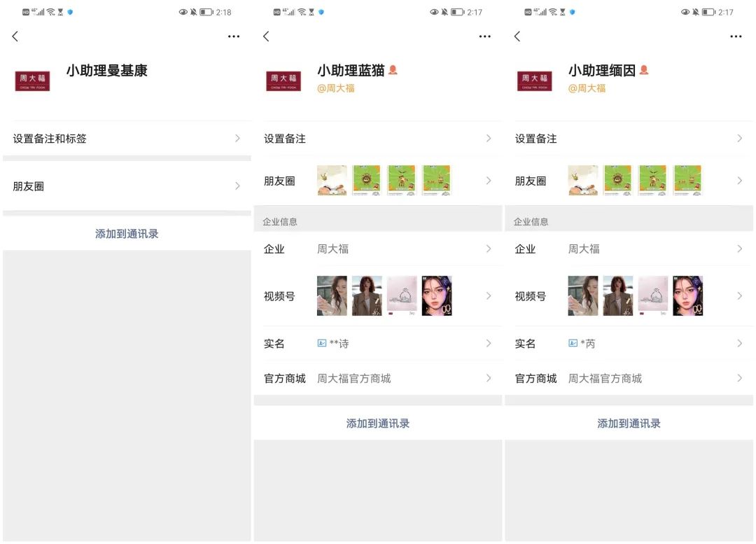
Task: Open @周大福 link under 小助理蓝猫
Action: [x=336, y=88]
